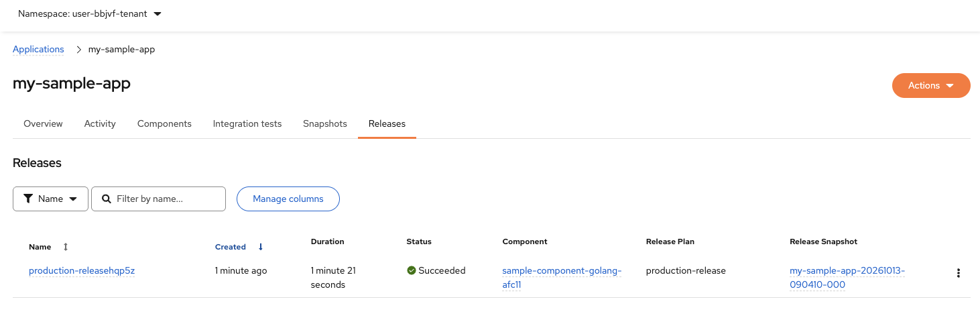
Task: Click the Name column header
Action: pyautogui.click(x=40, y=247)
